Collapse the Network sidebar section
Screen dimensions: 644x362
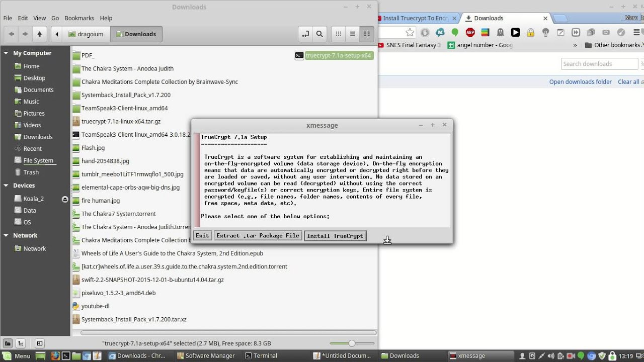click(x=6, y=235)
